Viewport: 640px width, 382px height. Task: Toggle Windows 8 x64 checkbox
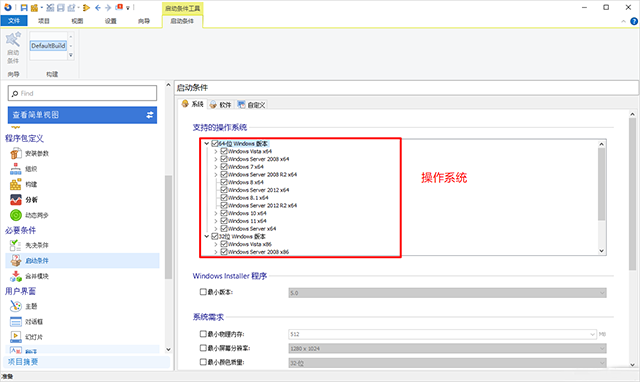[224, 182]
